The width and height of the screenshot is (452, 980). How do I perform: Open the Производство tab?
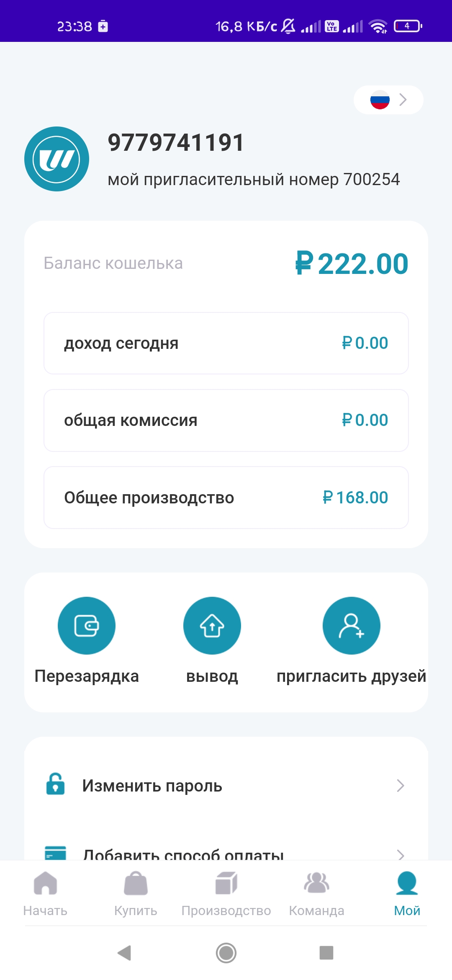click(226, 892)
